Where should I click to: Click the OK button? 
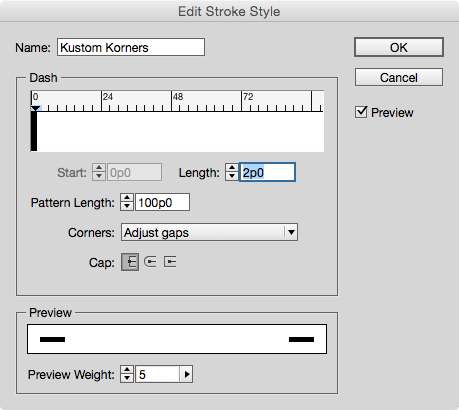coord(399,47)
